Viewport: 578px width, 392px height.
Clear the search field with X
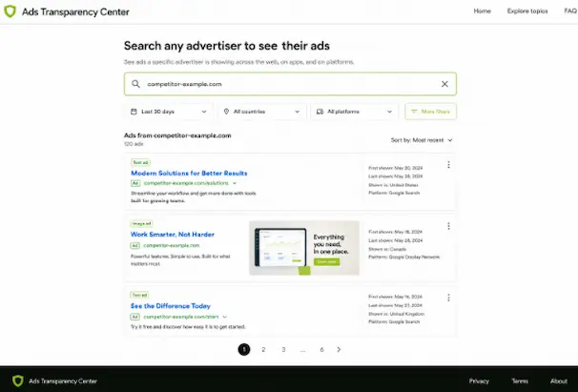(444, 84)
